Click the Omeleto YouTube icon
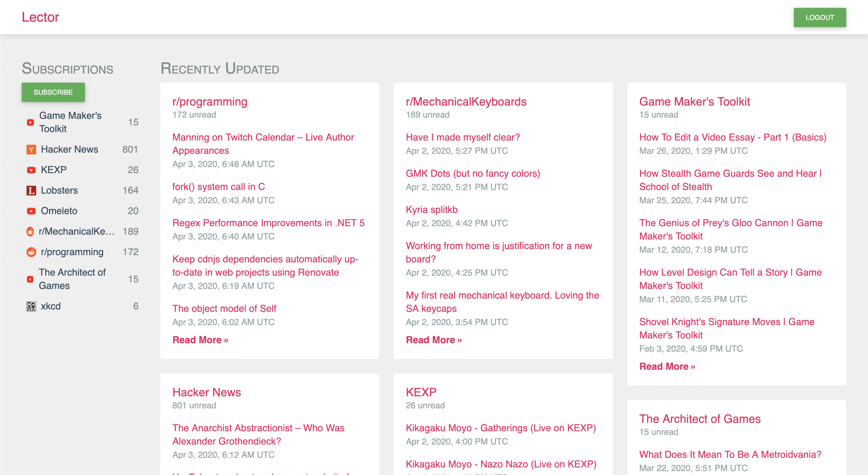 [31, 211]
